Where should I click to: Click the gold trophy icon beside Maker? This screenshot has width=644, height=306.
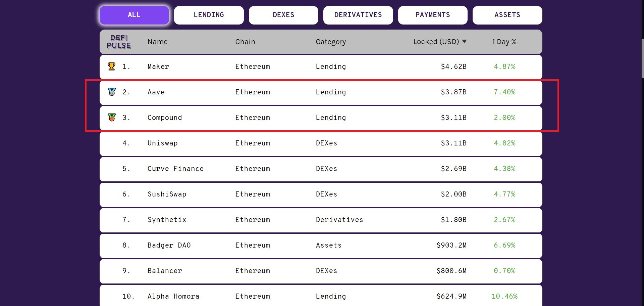pos(111,67)
